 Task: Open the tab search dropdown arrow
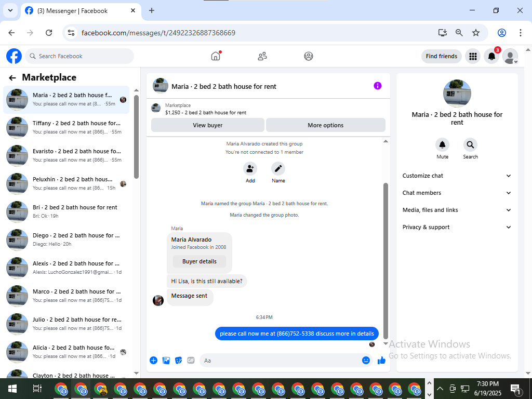click(10, 10)
